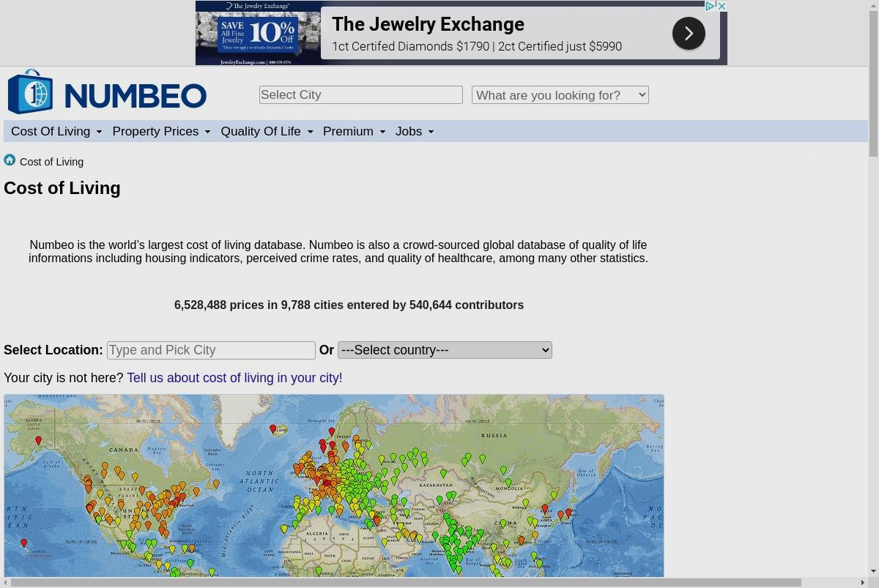The height and width of the screenshot is (588, 879).
Task: Open 'What are you looking for?' dropdown
Action: 560,94
